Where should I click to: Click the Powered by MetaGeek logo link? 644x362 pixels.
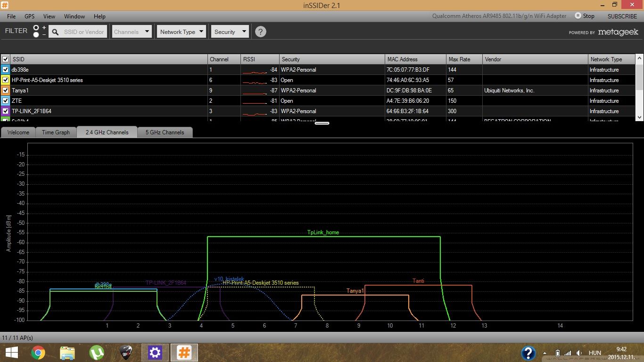tap(603, 32)
